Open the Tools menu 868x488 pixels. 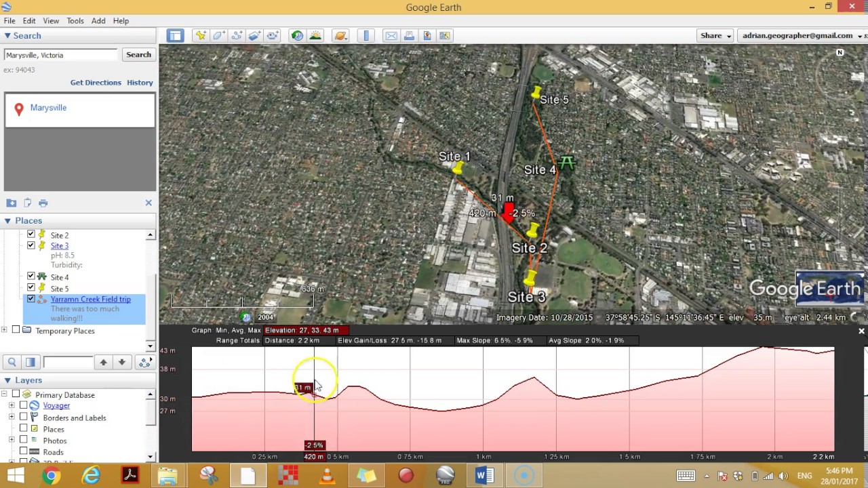(x=75, y=21)
